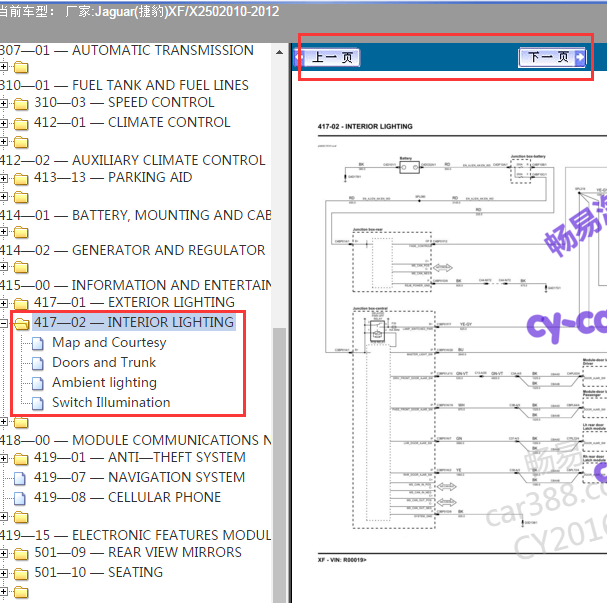The image size is (607, 603).
Task: Select 419—15 — ELECTRONIC FEATURES label
Action: click(135, 535)
